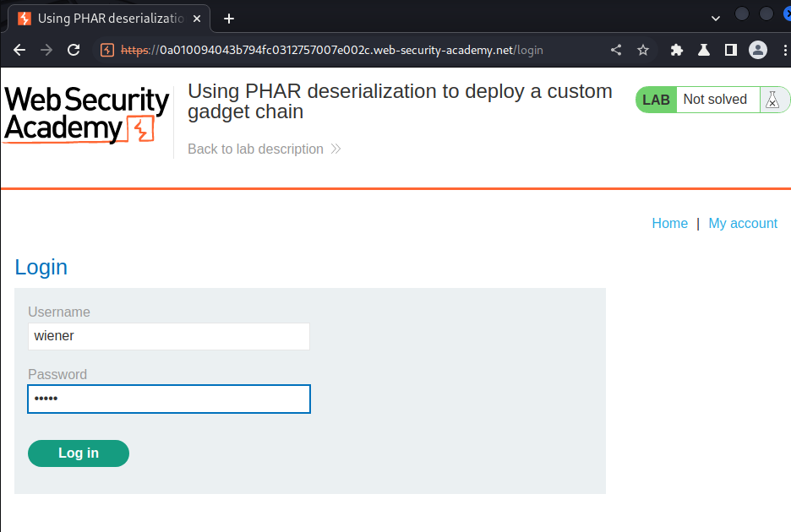Select the Using PHAR deserialization tab

[x=110, y=19]
